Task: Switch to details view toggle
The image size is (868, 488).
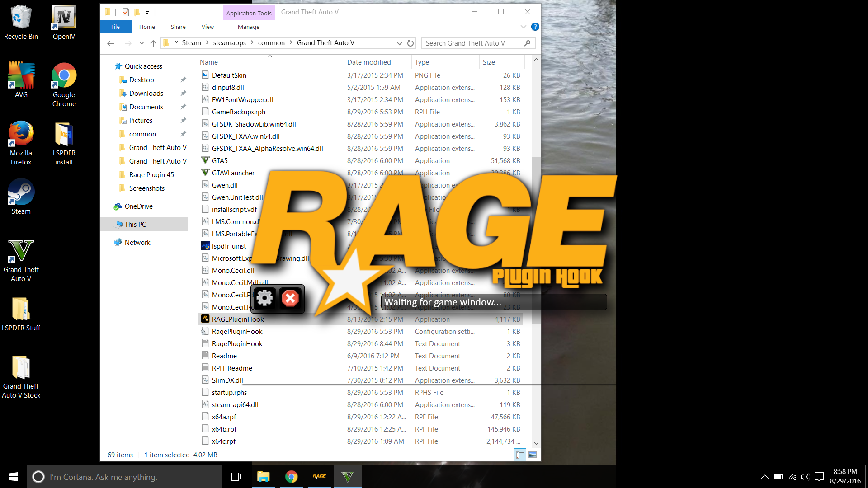Action: pyautogui.click(x=520, y=455)
